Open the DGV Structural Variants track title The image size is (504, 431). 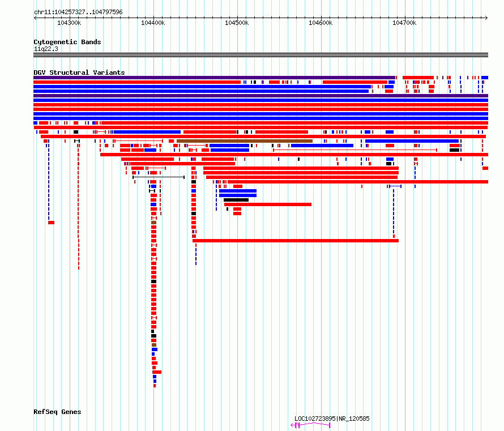(79, 72)
